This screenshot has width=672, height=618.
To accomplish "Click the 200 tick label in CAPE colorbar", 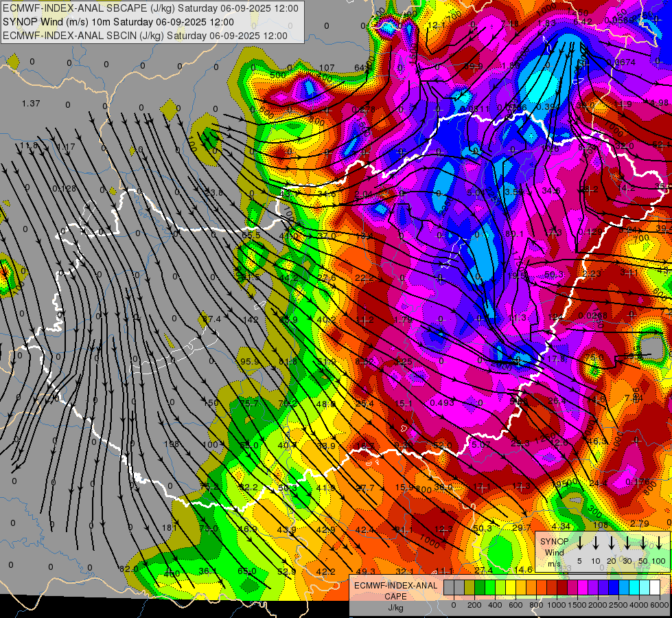I will point(474,605).
